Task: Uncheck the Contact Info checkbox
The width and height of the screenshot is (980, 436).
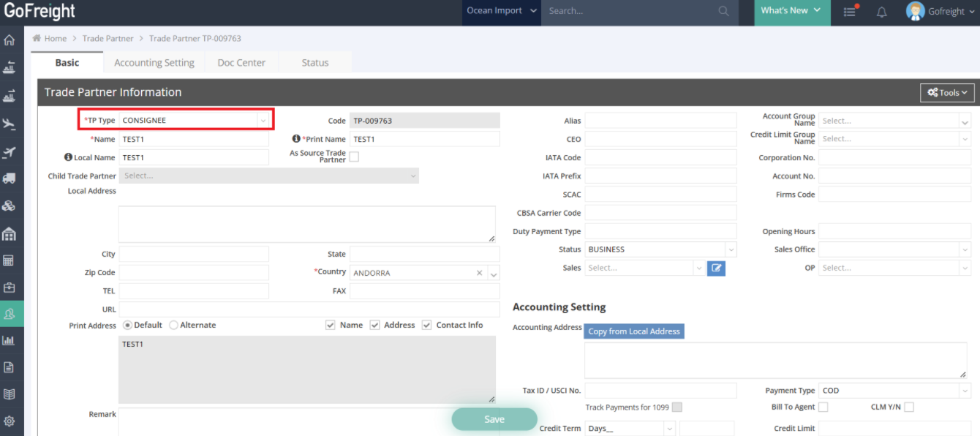Action: (x=427, y=326)
